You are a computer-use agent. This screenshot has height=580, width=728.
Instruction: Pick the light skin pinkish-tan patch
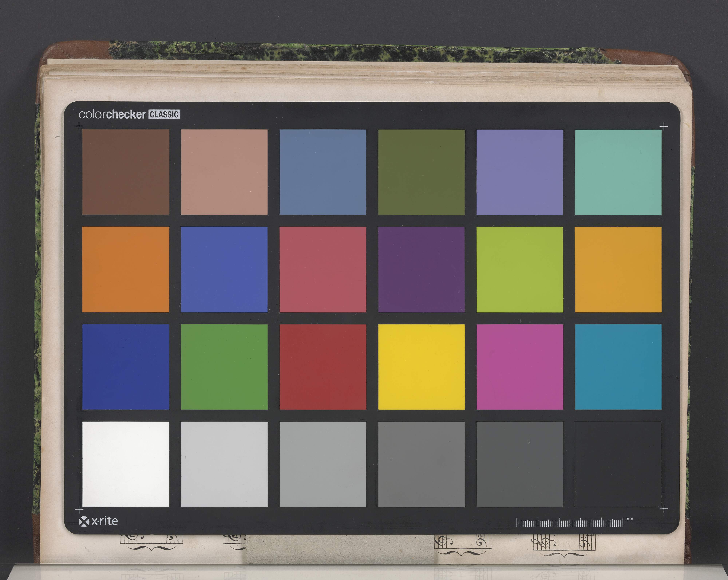(x=224, y=172)
